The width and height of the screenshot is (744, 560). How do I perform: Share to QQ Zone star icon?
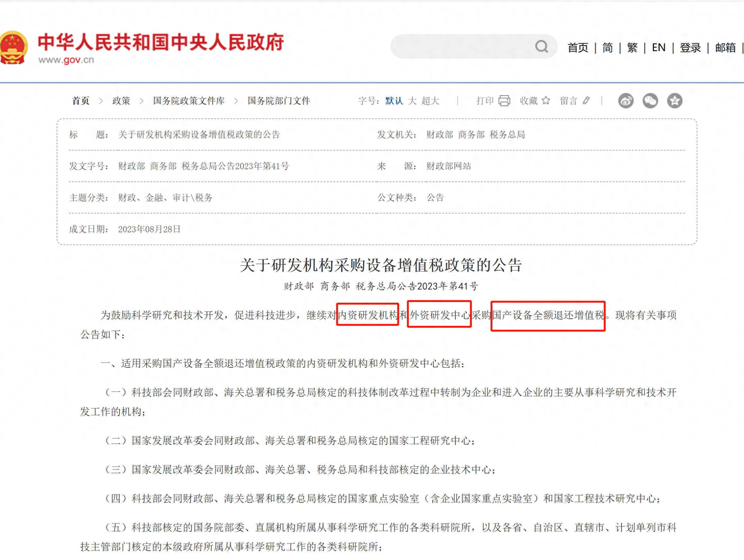point(675,101)
